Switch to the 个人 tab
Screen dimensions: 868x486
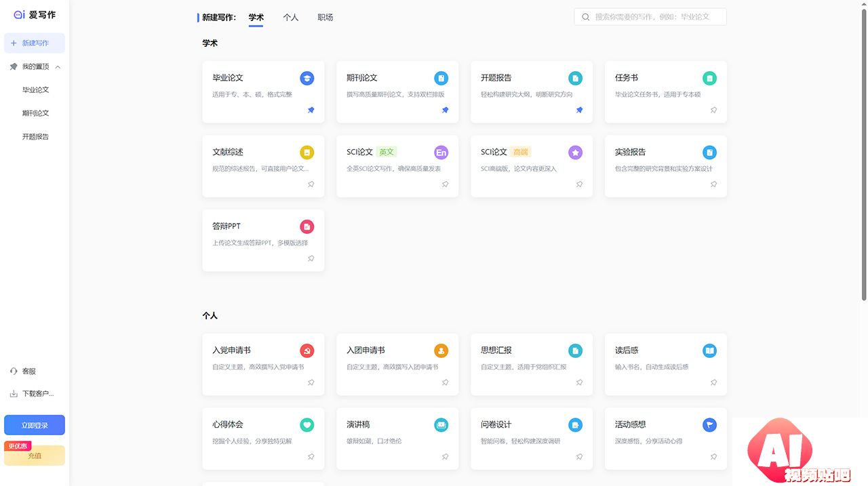click(x=291, y=18)
